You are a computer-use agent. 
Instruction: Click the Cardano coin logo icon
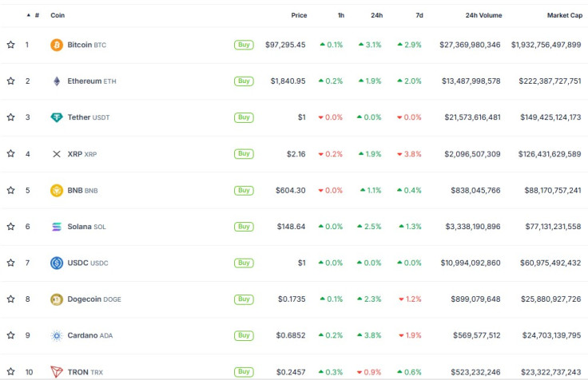[57, 336]
